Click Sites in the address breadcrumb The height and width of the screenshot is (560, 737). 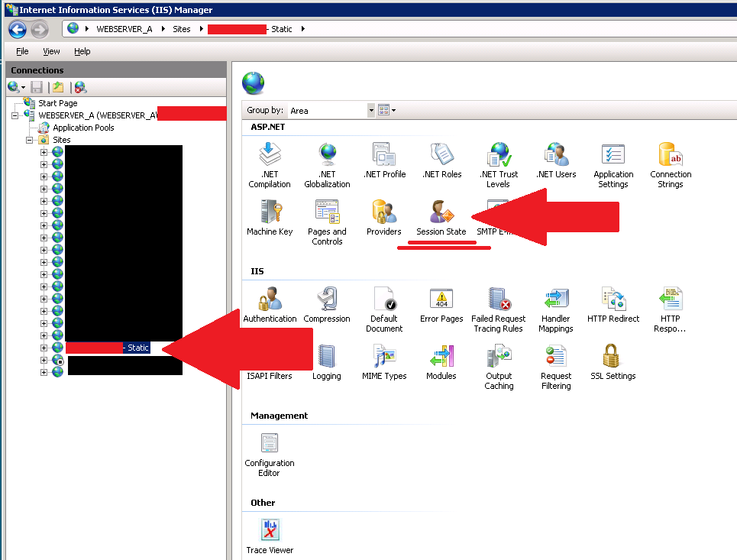tap(182, 29)
